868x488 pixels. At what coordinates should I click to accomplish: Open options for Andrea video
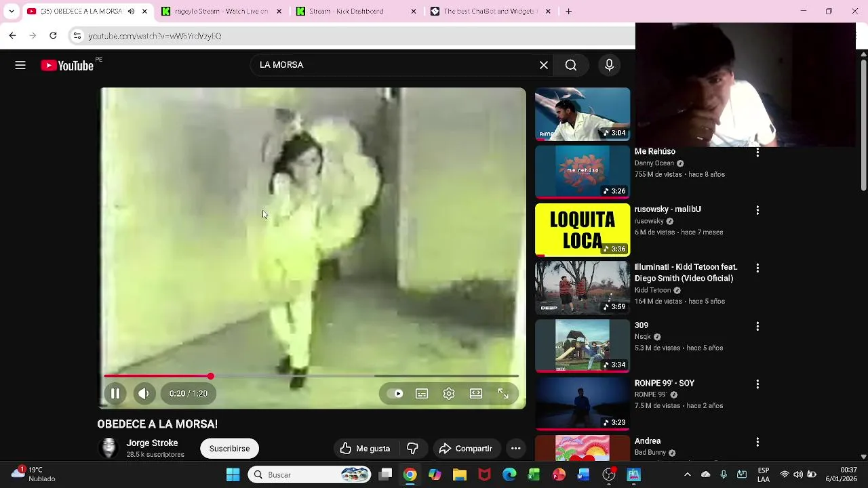pos(757,442)
